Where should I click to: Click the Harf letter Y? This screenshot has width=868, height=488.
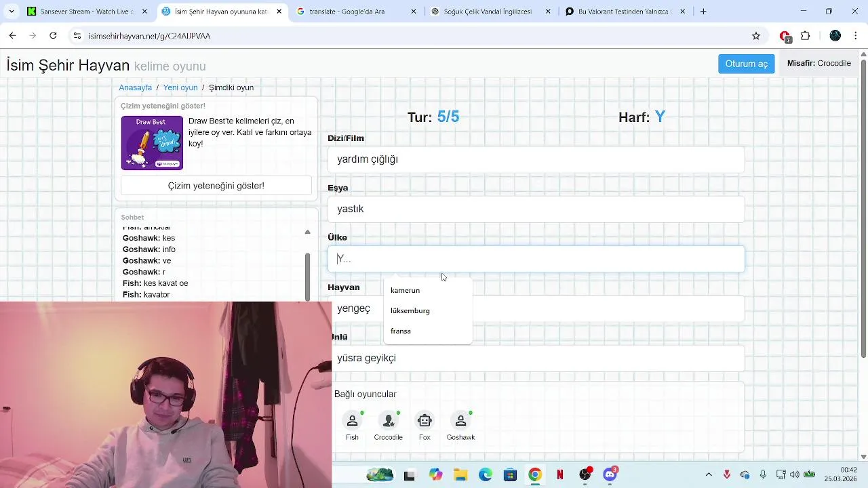pos(660,117)
